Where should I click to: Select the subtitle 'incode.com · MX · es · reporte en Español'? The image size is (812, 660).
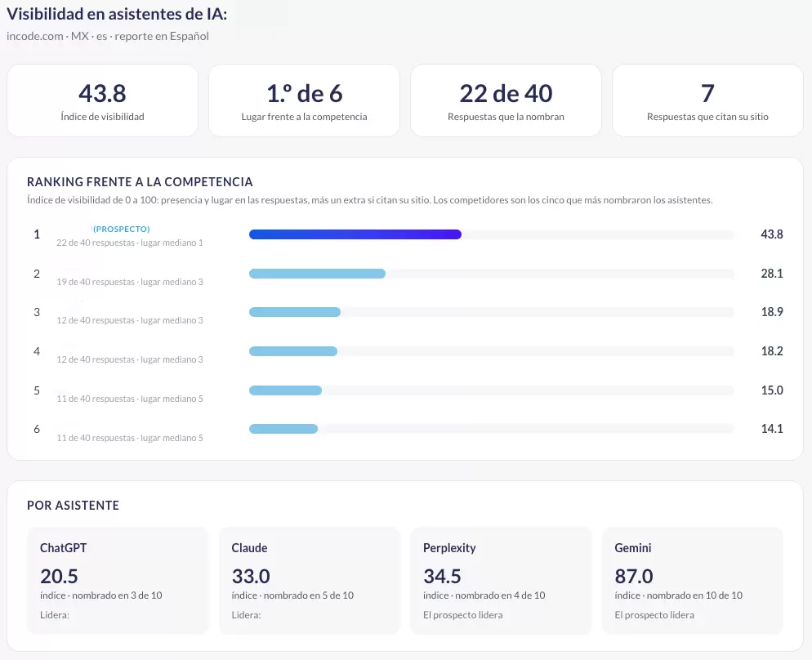[108, 36]
